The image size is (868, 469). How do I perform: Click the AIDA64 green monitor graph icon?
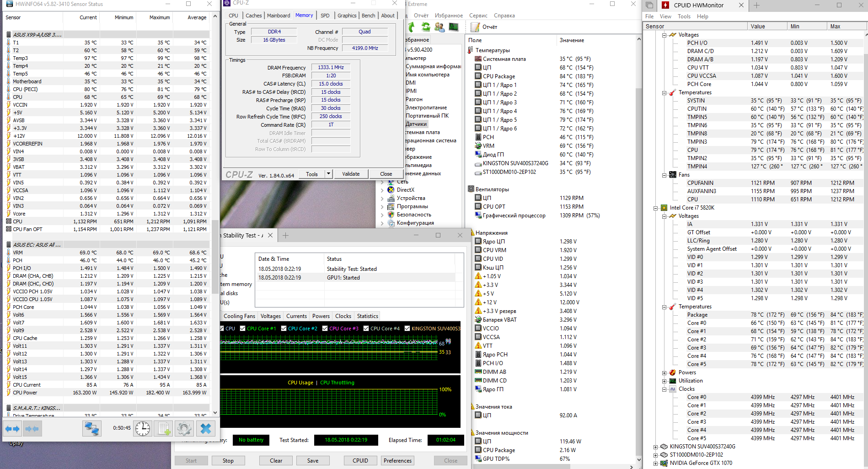tap(453, 27)
